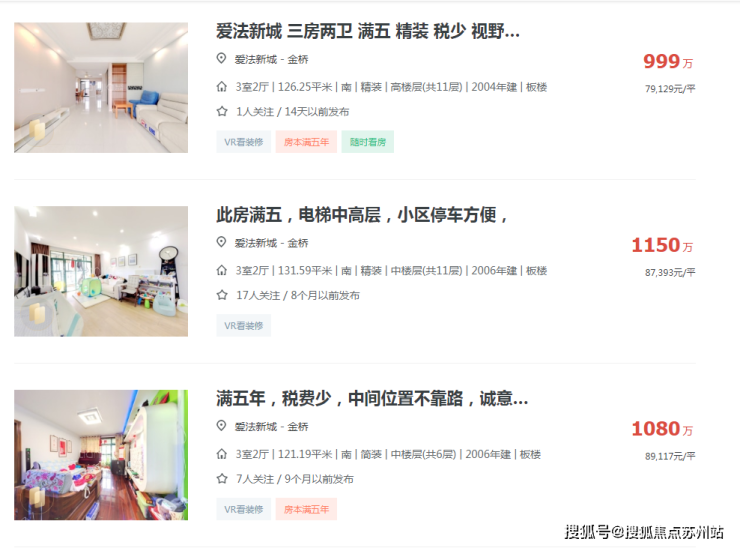Click star icon next to 1人关注
Viewport: 740px width, 548px height.
pyautogui.click(x=222, y=111)
